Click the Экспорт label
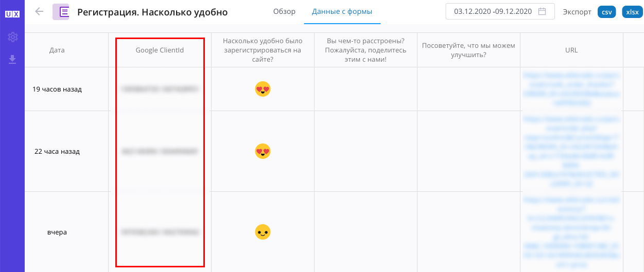 click(x=577, y=12)
